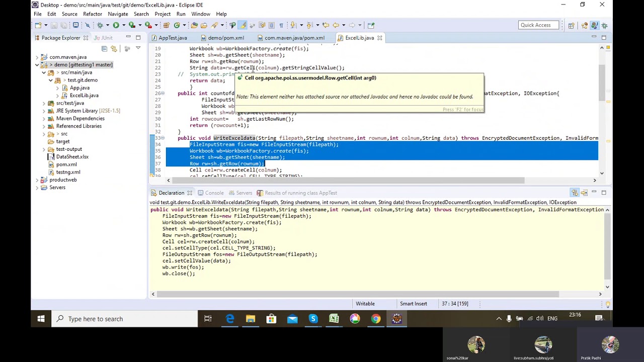Expand JRE System Library node

point(44,111)
